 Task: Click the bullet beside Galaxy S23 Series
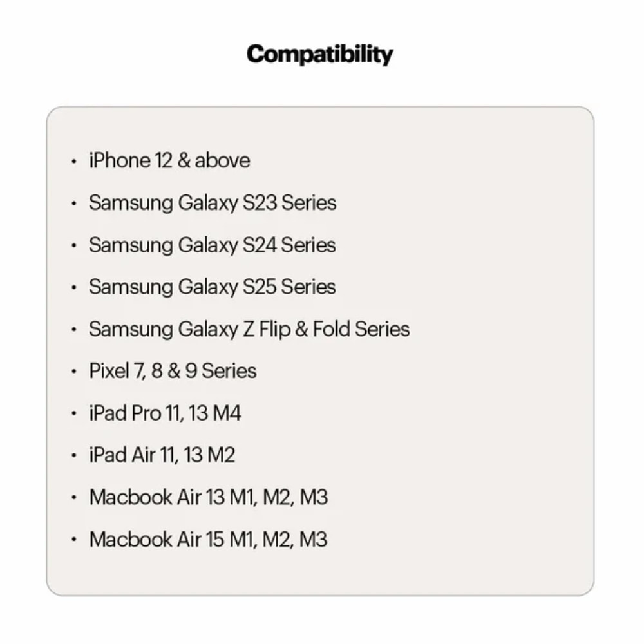(74, 204)
